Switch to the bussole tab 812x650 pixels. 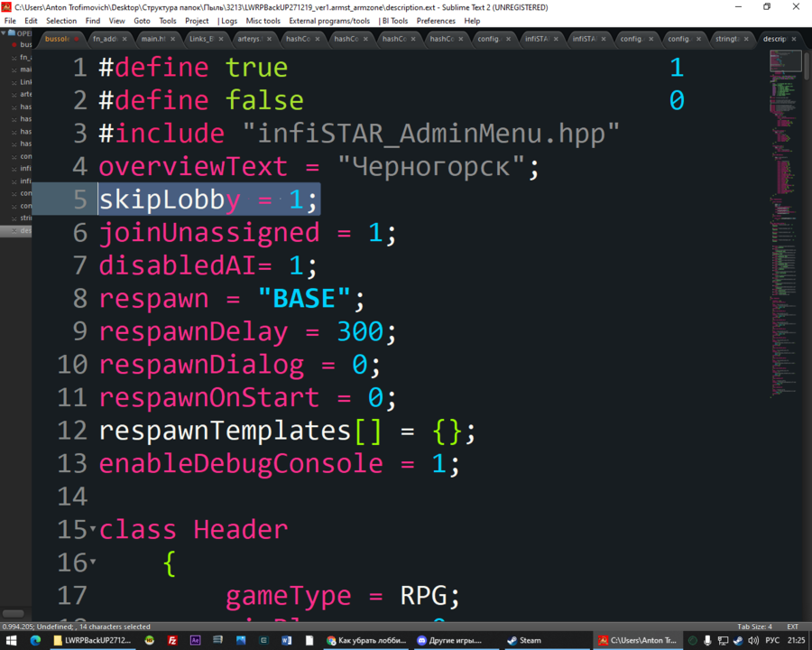(57, 39)
